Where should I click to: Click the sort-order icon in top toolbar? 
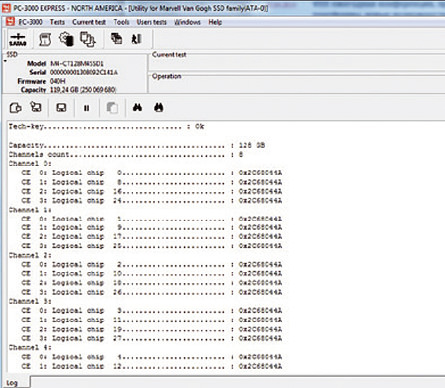click(137, 39)
